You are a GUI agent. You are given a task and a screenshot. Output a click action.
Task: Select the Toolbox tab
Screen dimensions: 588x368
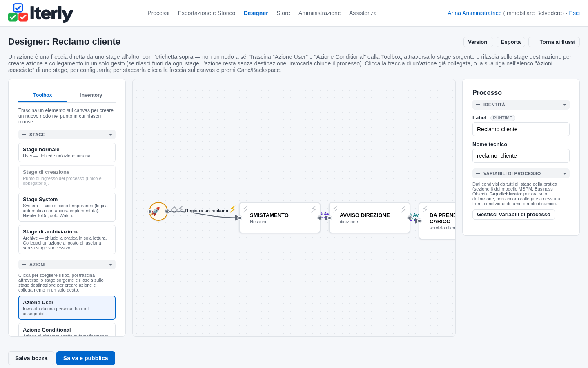tap(42, 95)
